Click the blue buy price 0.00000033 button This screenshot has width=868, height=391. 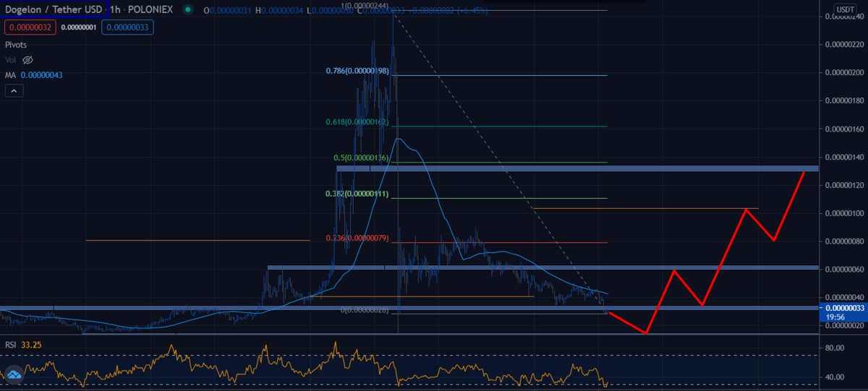127,27
